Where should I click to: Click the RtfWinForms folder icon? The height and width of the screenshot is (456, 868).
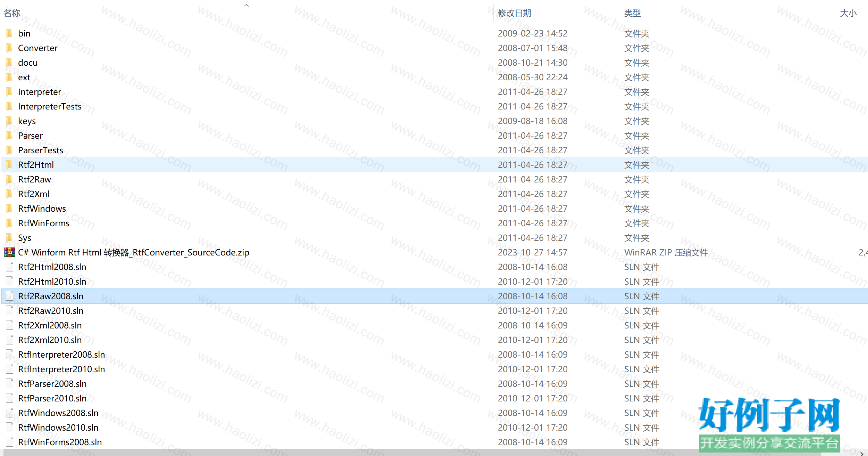[9, 223]
